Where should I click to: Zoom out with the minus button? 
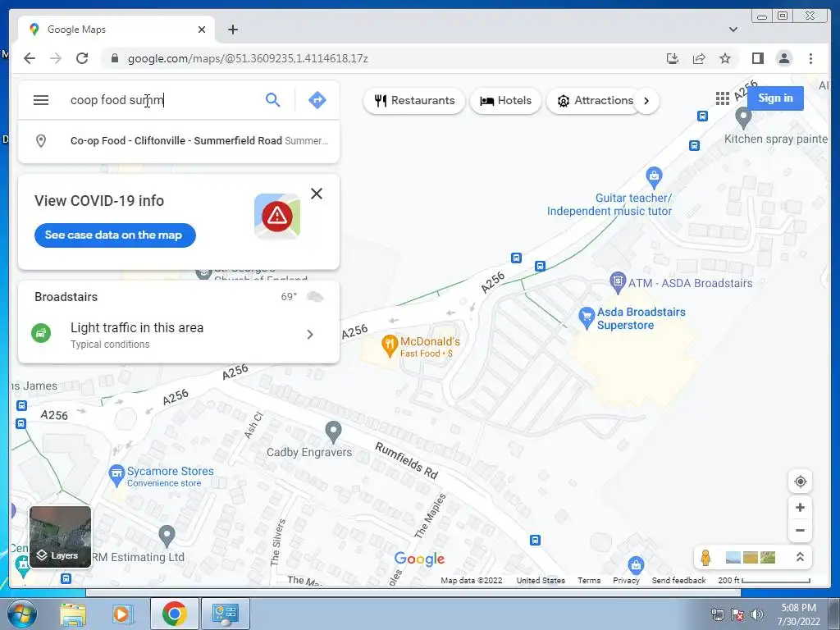pyautogui.click(x=800, y=531)
